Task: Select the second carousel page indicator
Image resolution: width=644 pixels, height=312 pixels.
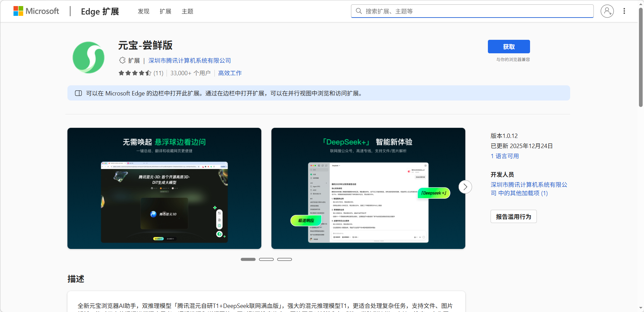Action: 266,259
